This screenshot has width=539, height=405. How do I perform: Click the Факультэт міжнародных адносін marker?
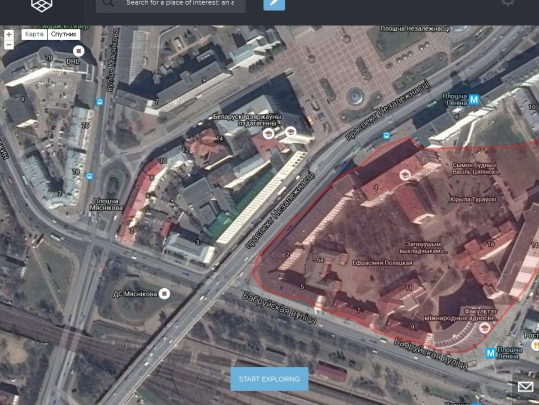pyautogui.click(x=485, y=327)
